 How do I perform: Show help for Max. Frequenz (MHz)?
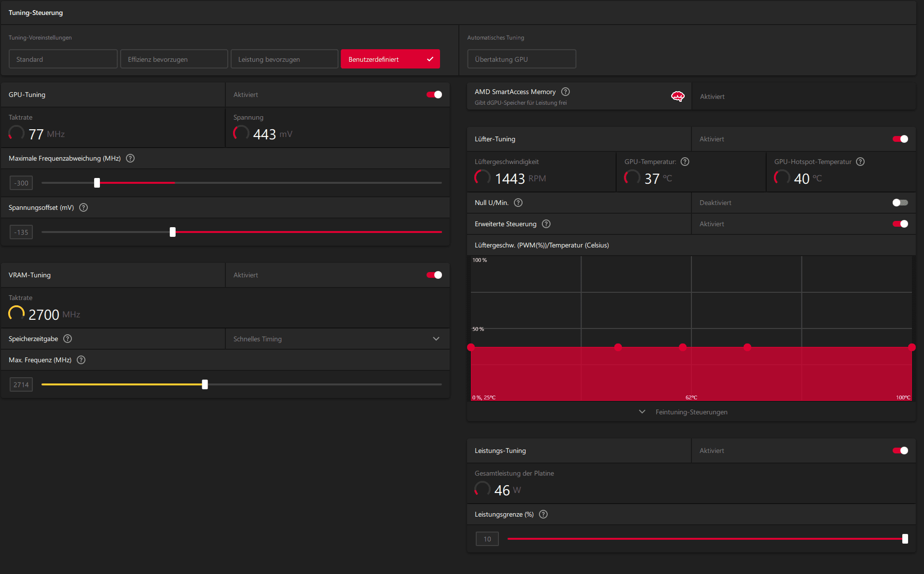pos(81,360)
